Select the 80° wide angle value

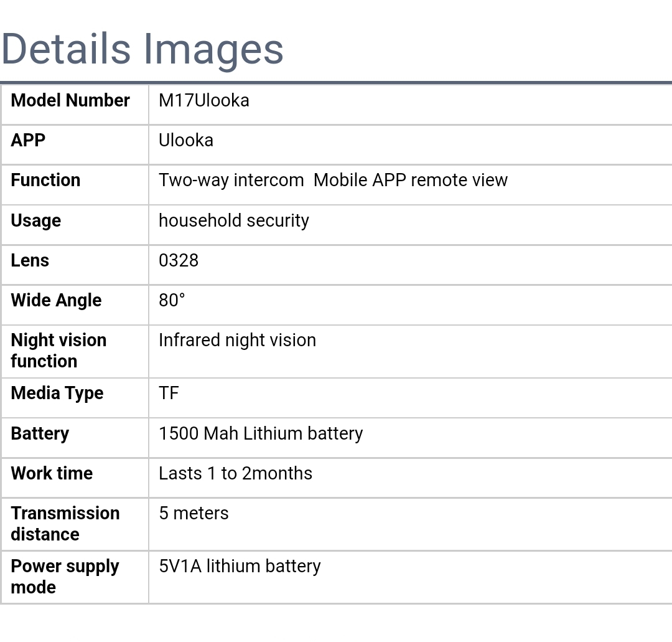[x=172, y=300]
